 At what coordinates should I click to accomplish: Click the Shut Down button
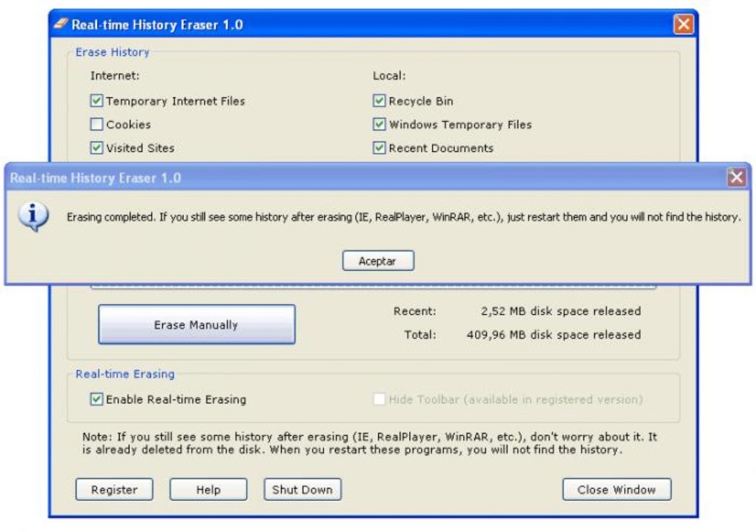pos(302,489)
